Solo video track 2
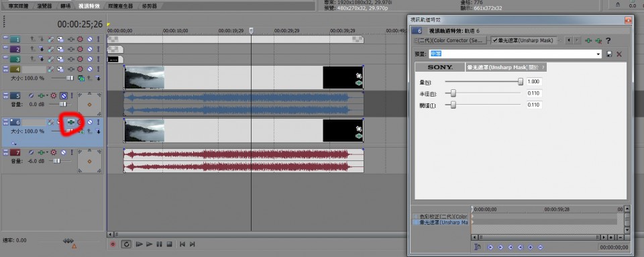 click(98, 49)
